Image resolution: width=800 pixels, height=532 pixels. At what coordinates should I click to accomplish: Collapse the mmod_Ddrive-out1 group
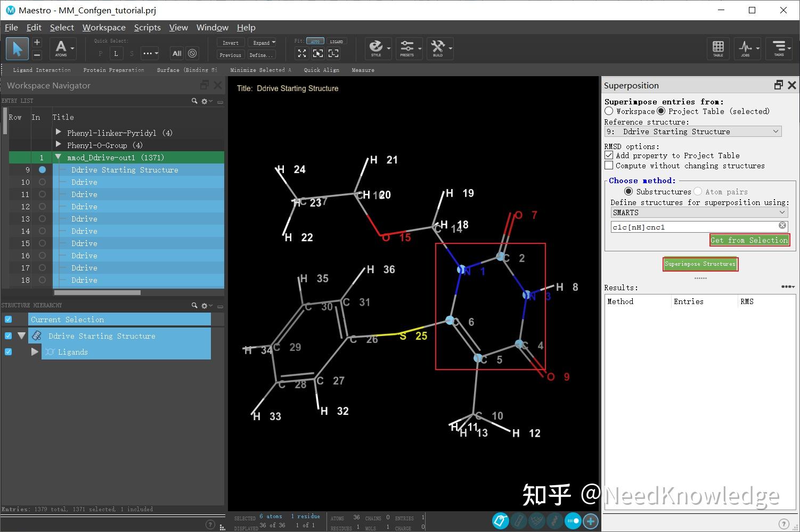click(58, 157)
